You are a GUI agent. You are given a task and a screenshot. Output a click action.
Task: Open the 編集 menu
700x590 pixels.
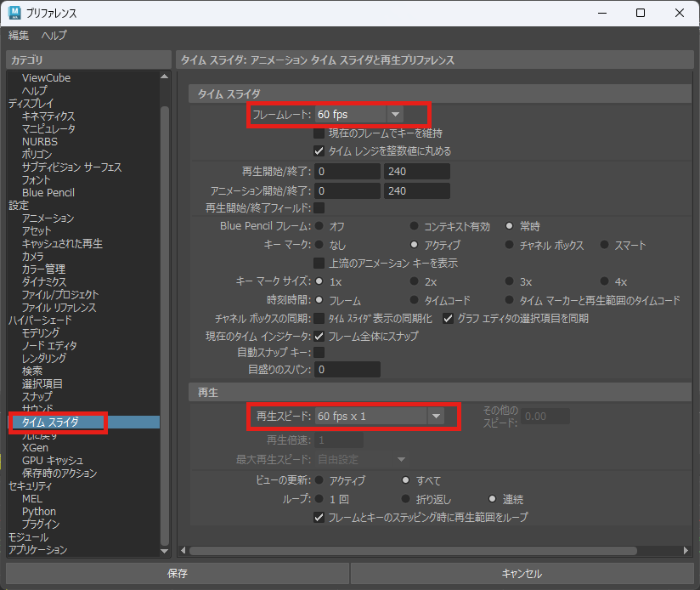pos(19,36)
